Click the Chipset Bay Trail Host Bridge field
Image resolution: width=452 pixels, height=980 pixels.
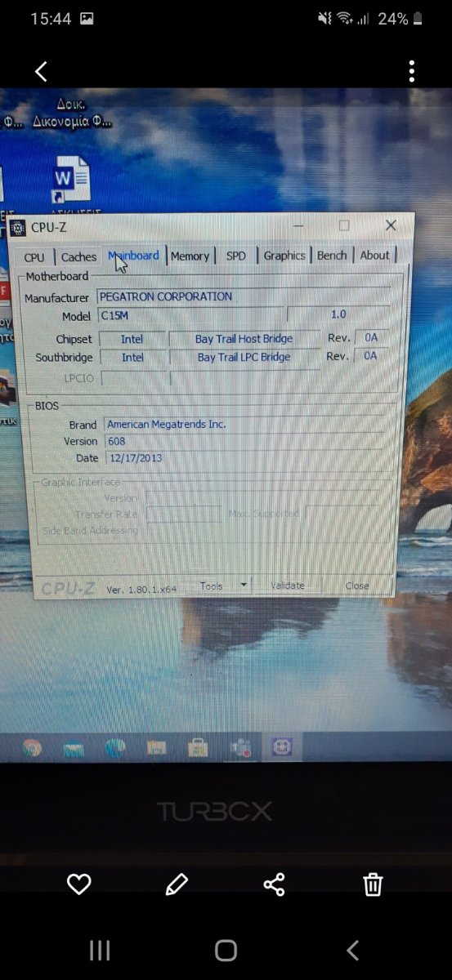click(x=244, y=338)
